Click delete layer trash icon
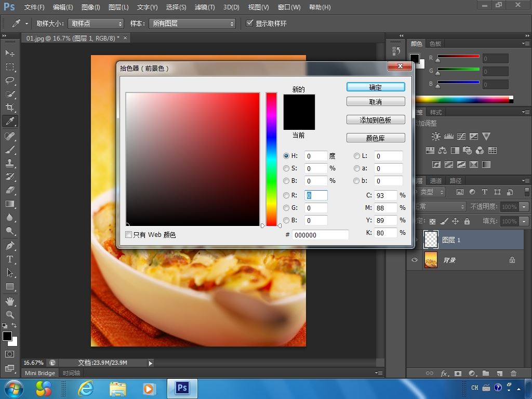 coord(513,373)
